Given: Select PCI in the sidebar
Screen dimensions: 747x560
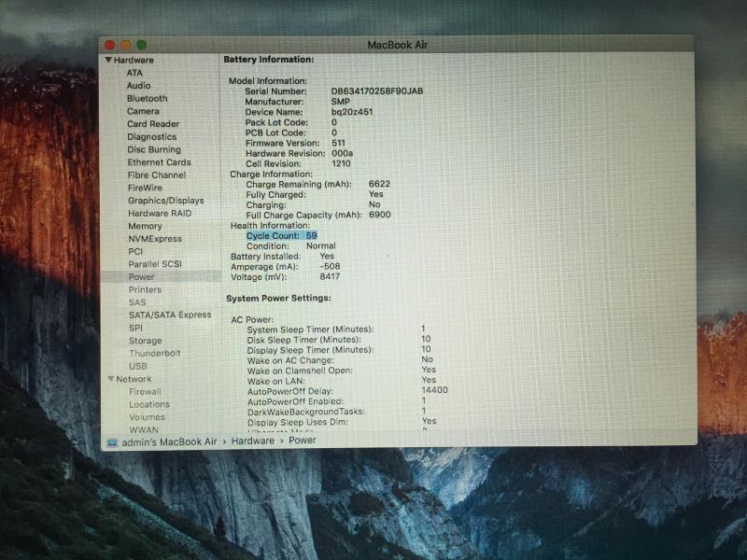Looking at the screenshot, I should pos(135,251).
